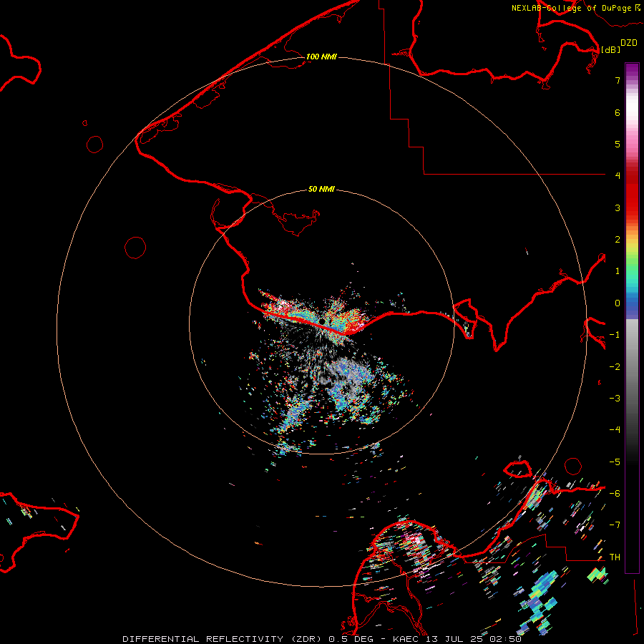Click the -4 value on the dB scale
The width and height of the screenshot is (644, 644).
(x=615, y=430)
